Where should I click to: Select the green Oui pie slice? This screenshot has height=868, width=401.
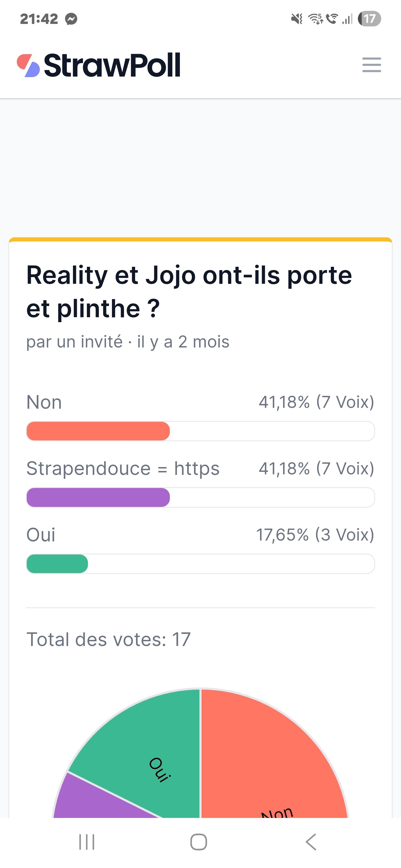[x=148, y=748]
